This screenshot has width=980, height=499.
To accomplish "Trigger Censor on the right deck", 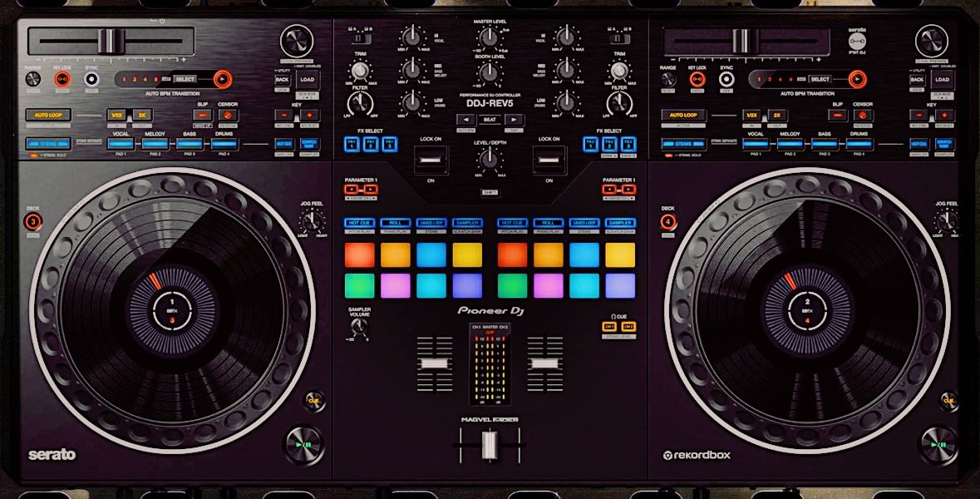I will [x=863, y=115].
